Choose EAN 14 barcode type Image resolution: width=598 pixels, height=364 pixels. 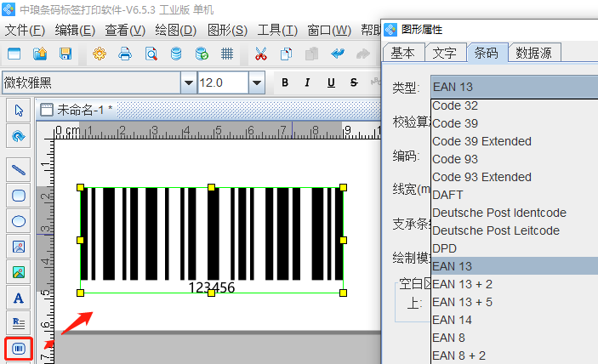514,320
